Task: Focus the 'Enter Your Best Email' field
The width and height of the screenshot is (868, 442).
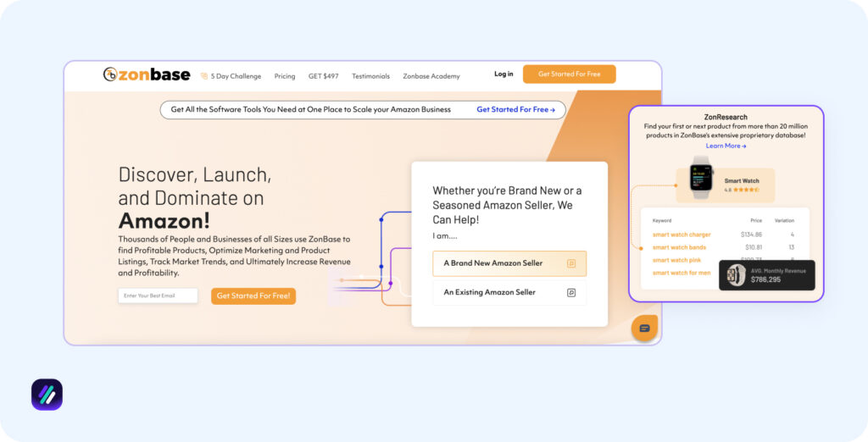Action: coord(158,296)
